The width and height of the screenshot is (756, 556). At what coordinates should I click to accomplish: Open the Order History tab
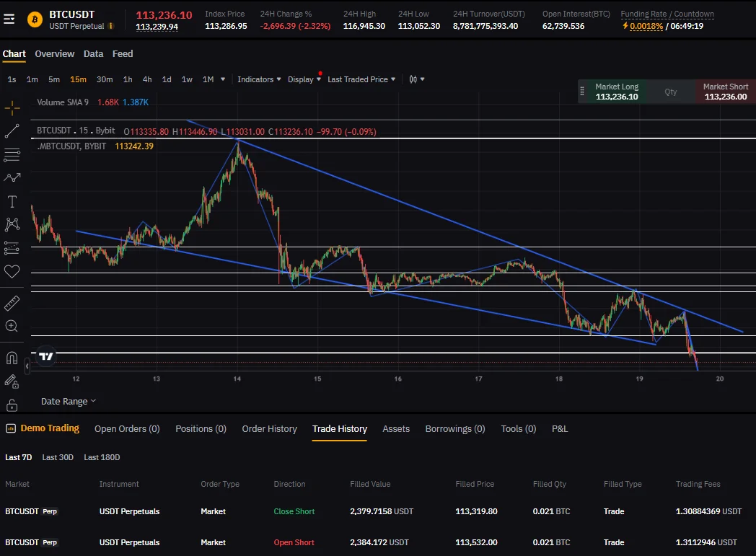pyautogui.click(x=270, y=429)
